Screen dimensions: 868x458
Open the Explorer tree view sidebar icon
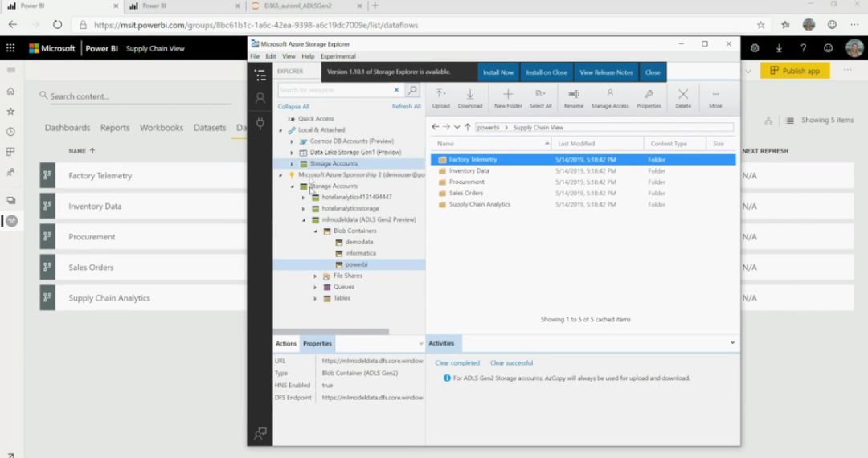(x=260, y=75)
